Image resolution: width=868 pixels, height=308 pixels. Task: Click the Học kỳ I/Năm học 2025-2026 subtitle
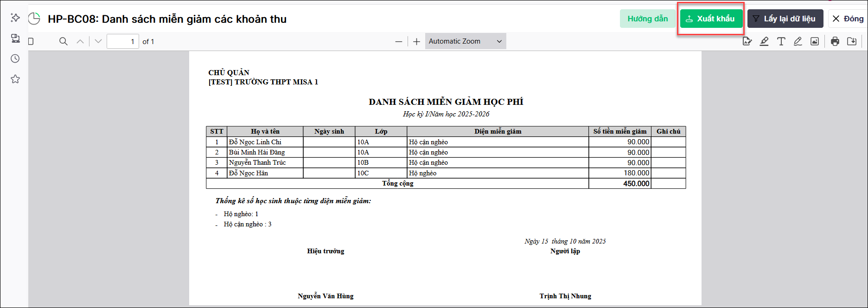446,114
